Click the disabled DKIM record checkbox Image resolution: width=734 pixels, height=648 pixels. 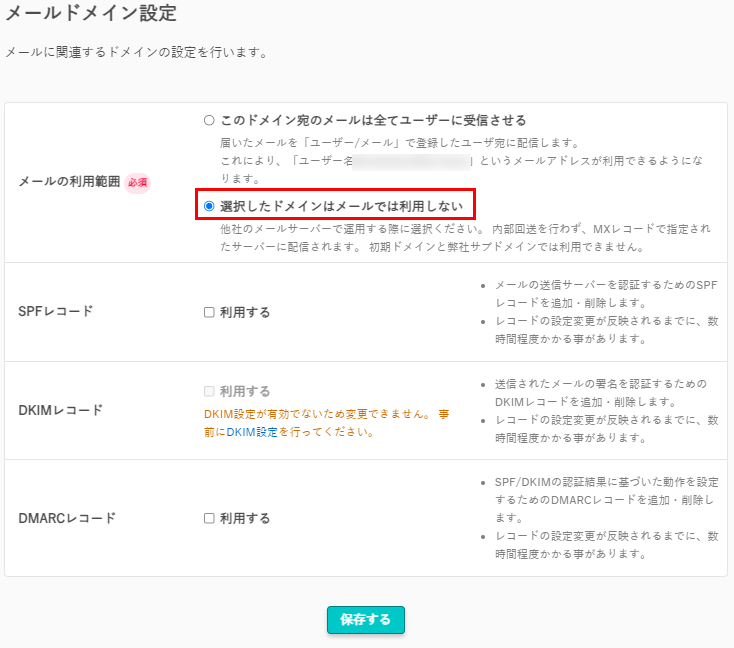[209, 391]
